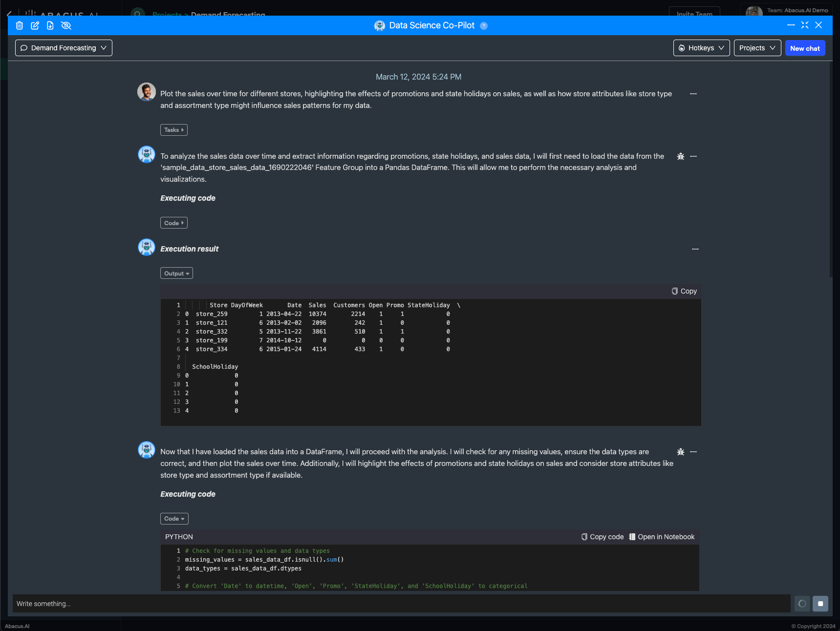This screenshot has height=631, width=840.
Task: Expand the first collapsed Code block
Action: (173, 223)
